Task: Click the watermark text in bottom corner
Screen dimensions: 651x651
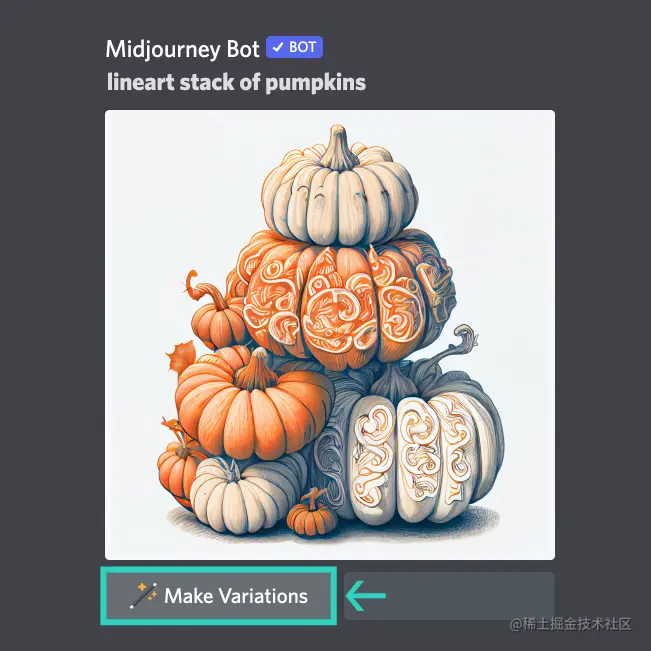Action: [571, 624]
